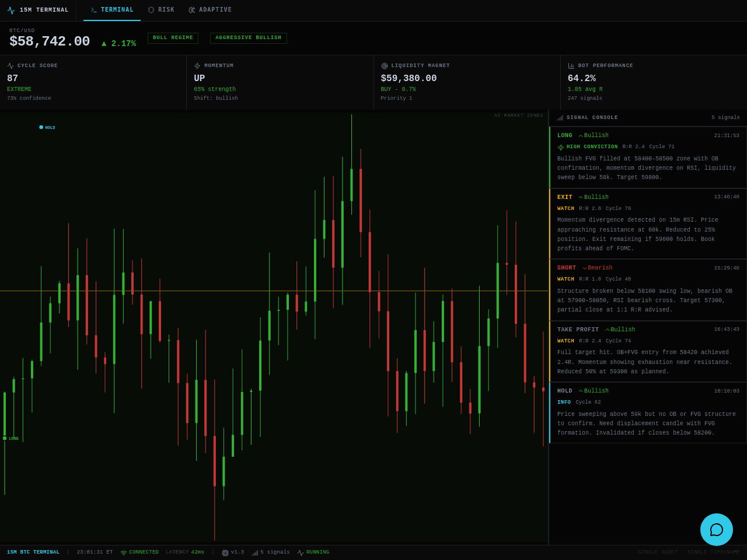Viewport: 747px width, 560px height.
Task: Click the Adaptive brain icon
Action: tap(192, 10)
